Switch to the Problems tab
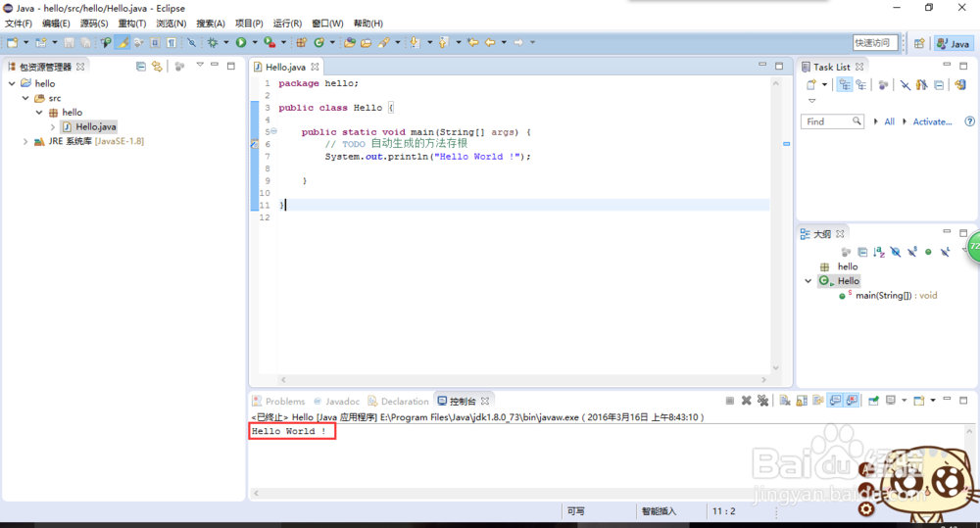Screen dimensions: 980x528 pos(278,402)
